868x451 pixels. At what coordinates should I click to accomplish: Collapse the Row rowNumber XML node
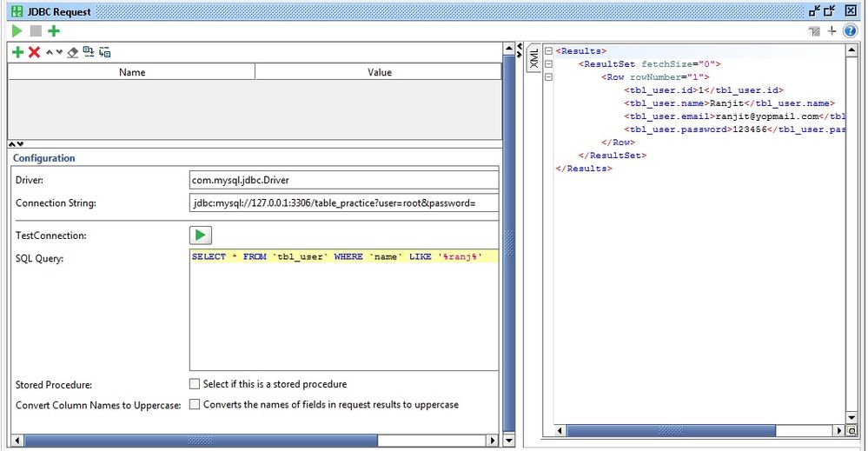(x=549, y=77)
